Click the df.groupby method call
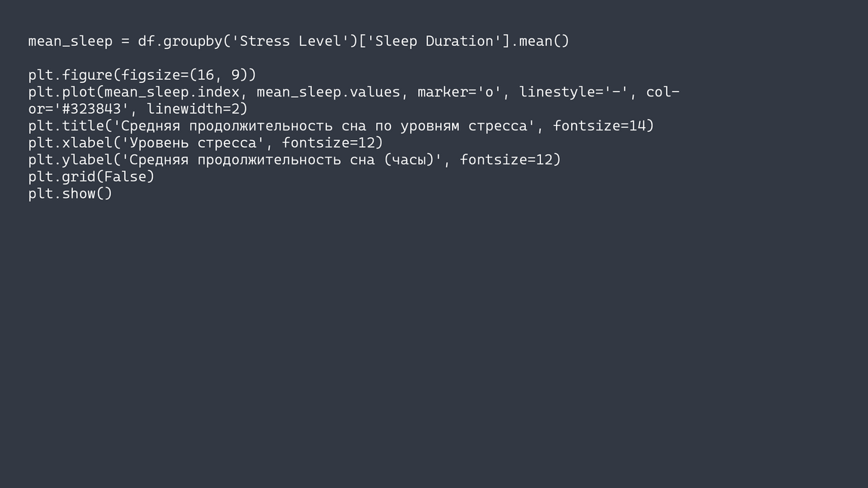Viewport: 868px width, 488px height. pyautogui.click(x=179, y=41)
